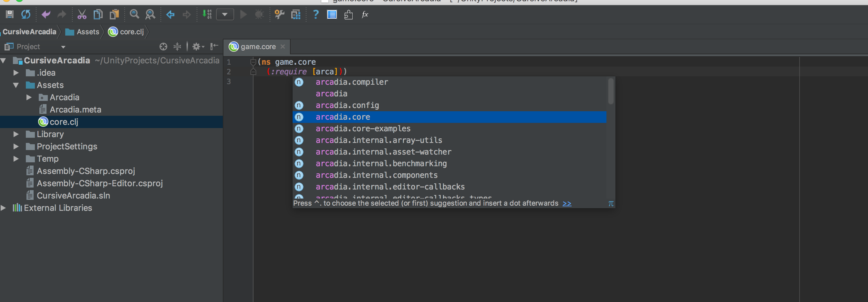Open the Project view dropdown
The image size is (868, 302).
click(63, 47)
